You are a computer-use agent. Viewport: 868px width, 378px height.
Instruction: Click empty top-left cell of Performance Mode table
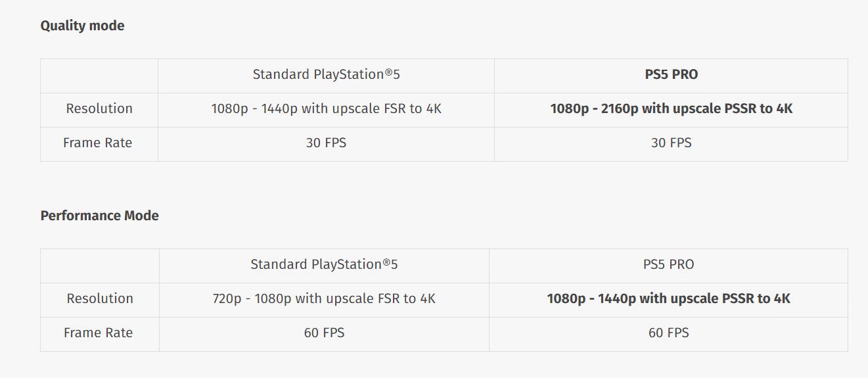click(100, 266)
